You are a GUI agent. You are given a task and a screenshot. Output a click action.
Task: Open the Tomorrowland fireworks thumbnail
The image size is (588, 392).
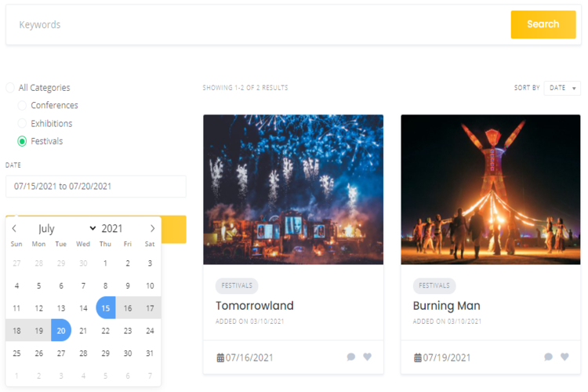pos(293,190)
